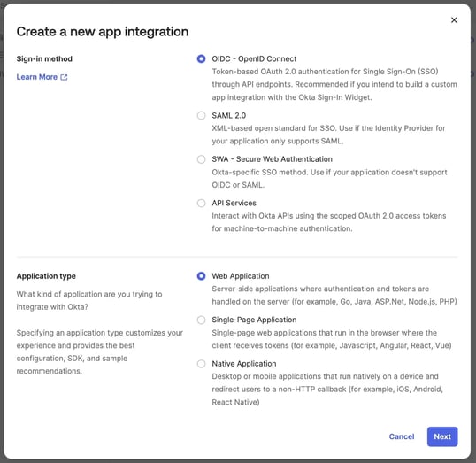The image size is (476, 463).
Task: Click the API Services label
Action: [234, 203]
